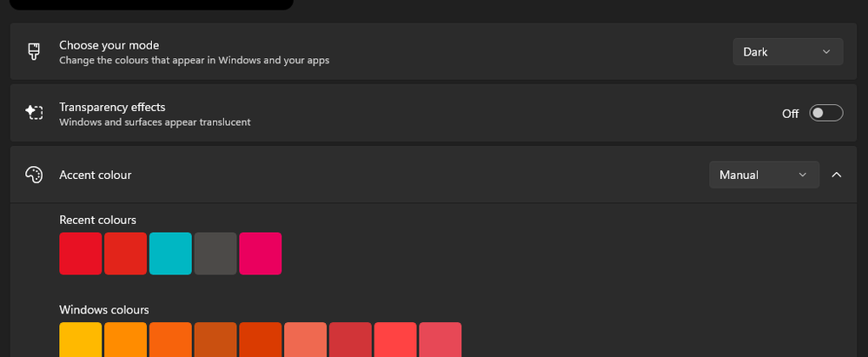Click the Accent colour palette icon
Screen dimensions: 868x357
click(34, 175)
